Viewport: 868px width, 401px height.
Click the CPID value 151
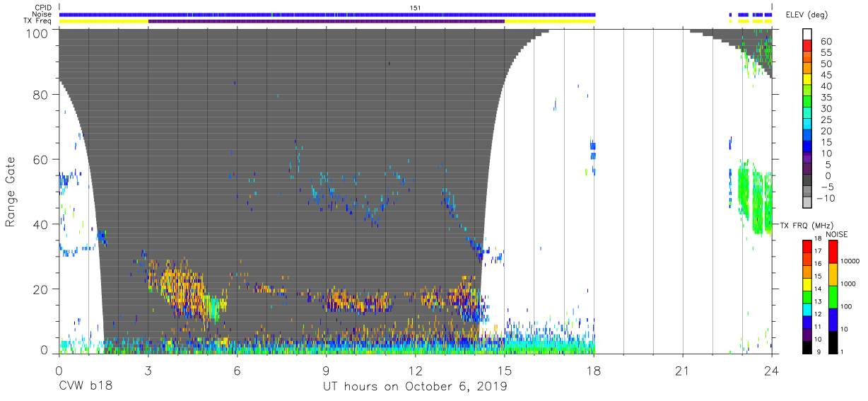point(415,8)
